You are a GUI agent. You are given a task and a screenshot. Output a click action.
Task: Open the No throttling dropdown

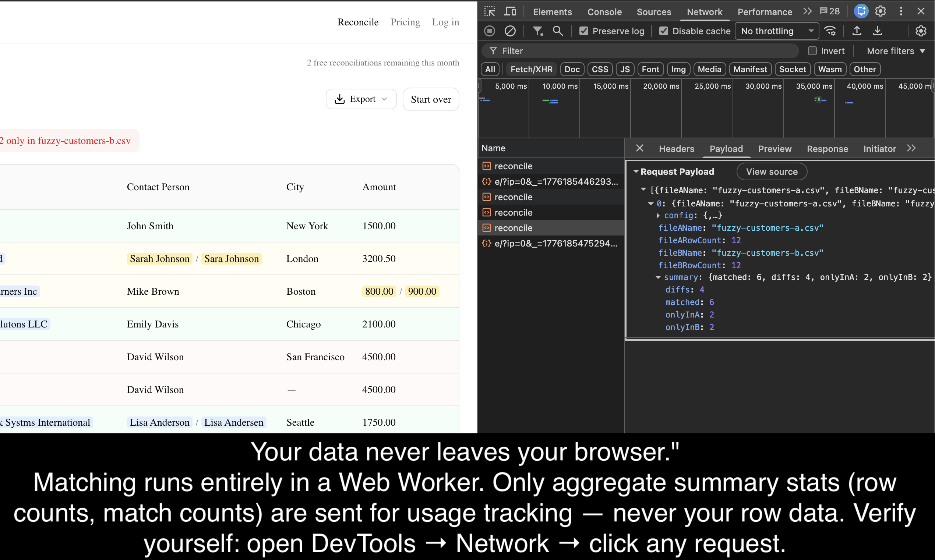776,31
